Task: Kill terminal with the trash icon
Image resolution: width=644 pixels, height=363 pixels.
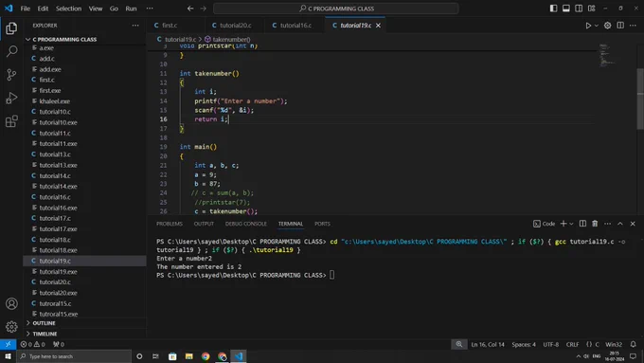Action: click(x=595, y=224)
